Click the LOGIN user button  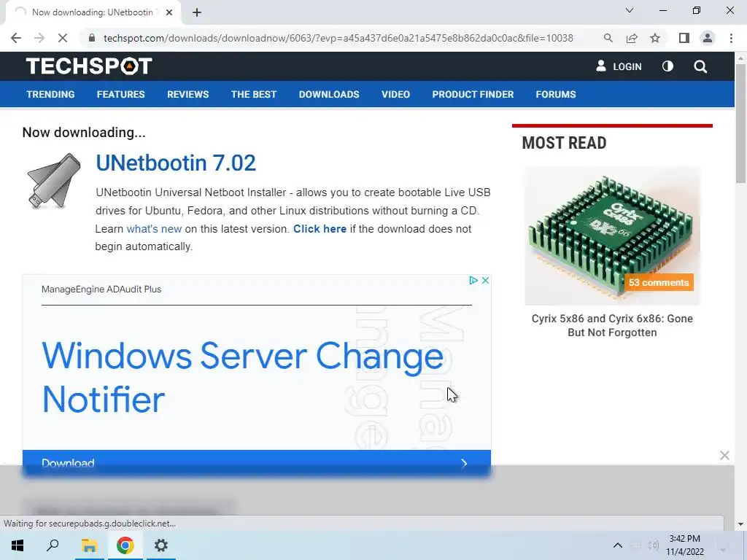(619, 66)
